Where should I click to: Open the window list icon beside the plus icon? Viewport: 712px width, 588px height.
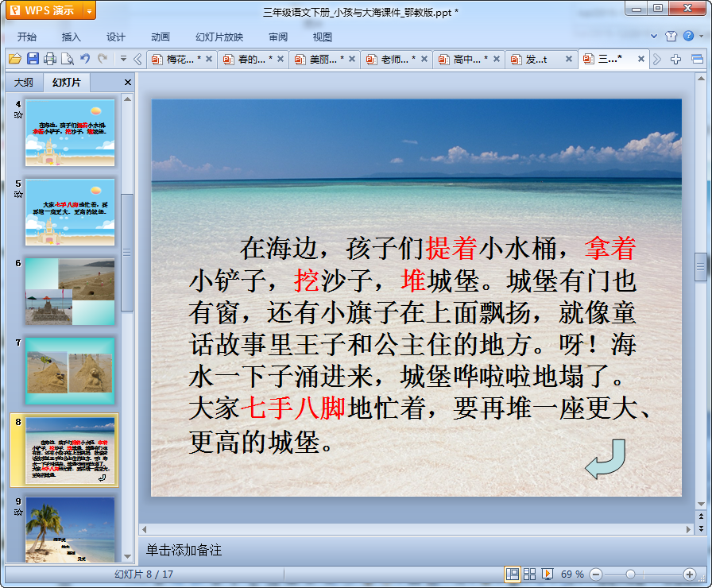point(697,59)
